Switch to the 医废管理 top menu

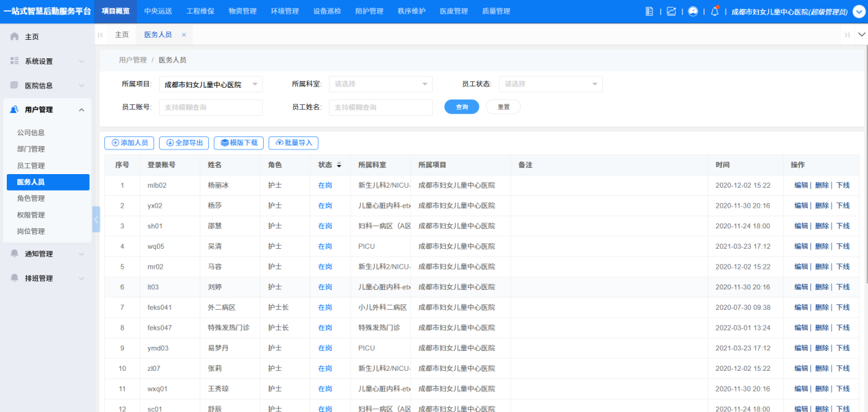click(454, 12)
